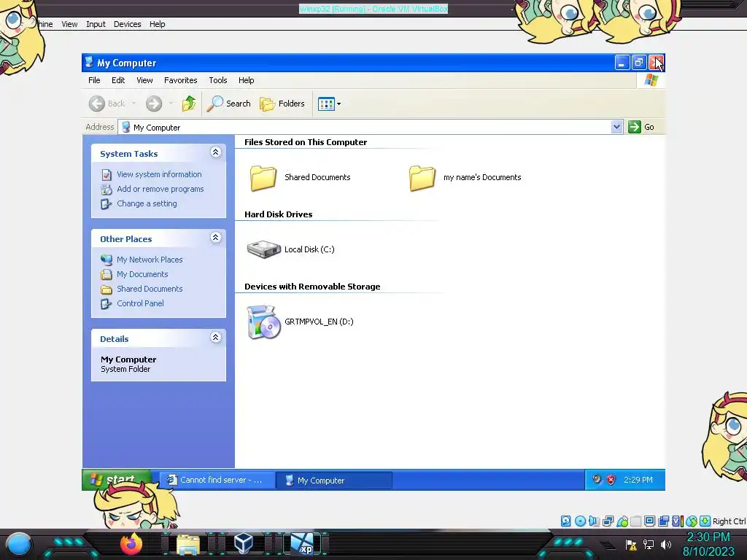
Task: Open File Explorer on host taskbar
Action: [188, 544]
